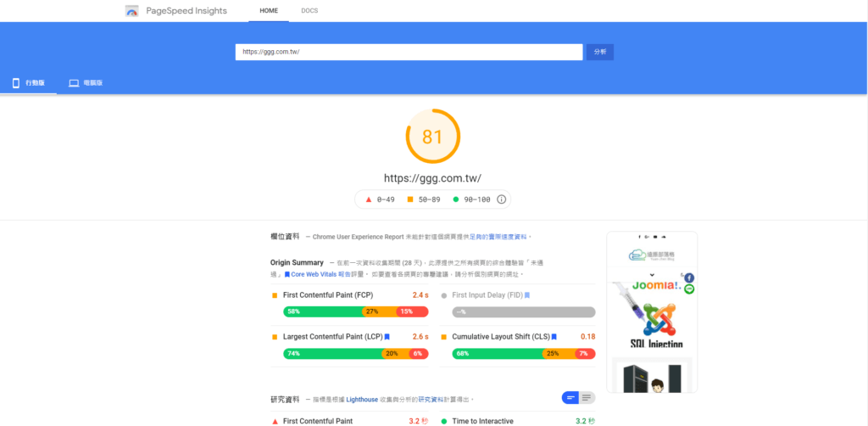This screenshot has width=868, height=426.
Task: Select the compact metrics view toggle
Action: coord(570,397)
